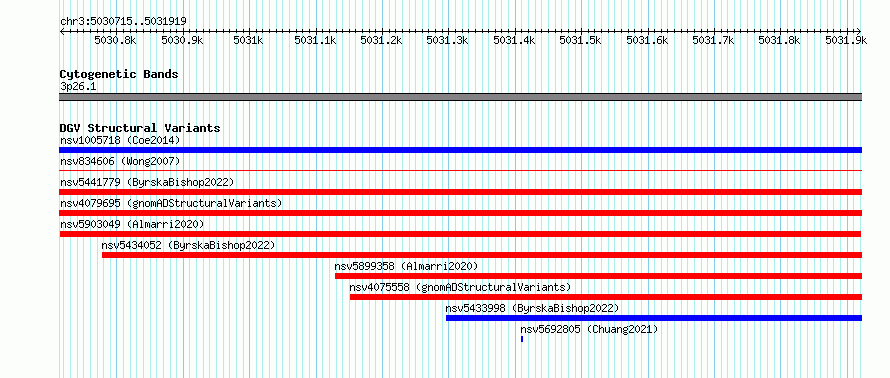The width and height of the screenshot is (890, 378).
Task: Click the 5030.8k ruler position
Action: coord(115,40)
